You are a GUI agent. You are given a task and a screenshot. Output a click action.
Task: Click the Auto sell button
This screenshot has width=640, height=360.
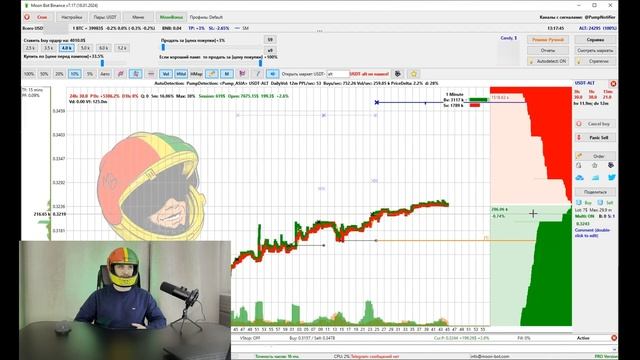(105, 74)
